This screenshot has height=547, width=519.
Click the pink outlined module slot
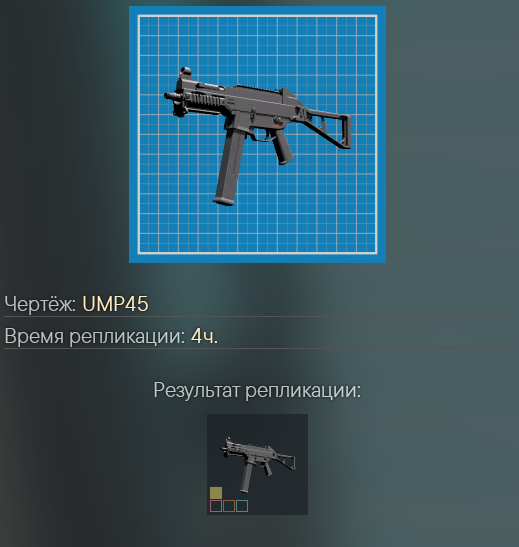[x=216, y=506]
